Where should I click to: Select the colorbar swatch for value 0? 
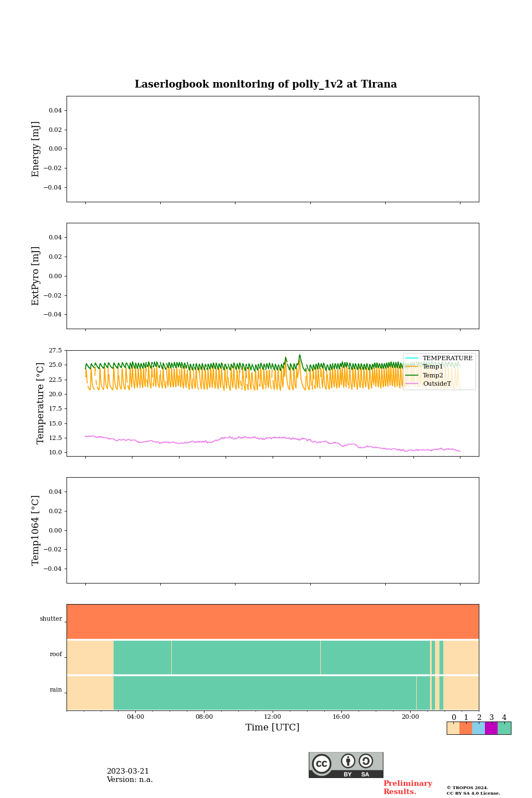point(453,728)
